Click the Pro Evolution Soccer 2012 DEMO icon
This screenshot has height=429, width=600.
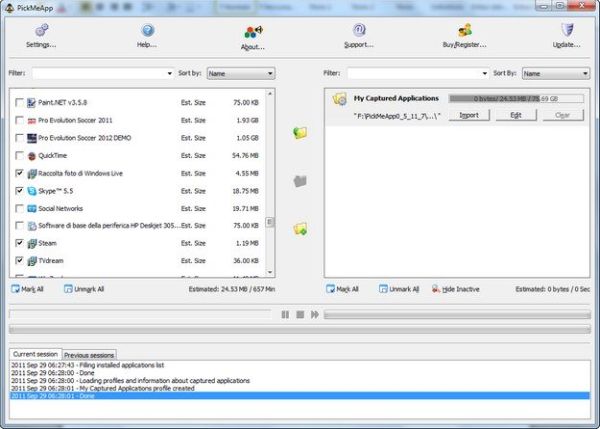tap(32, 138)
